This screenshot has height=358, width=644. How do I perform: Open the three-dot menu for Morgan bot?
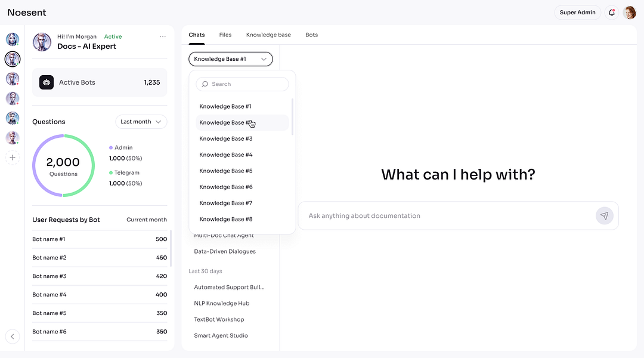(x=163, y=36)
